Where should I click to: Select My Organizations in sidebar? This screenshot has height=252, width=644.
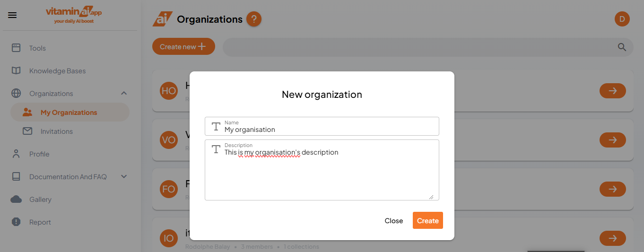(x=69, y=113)
